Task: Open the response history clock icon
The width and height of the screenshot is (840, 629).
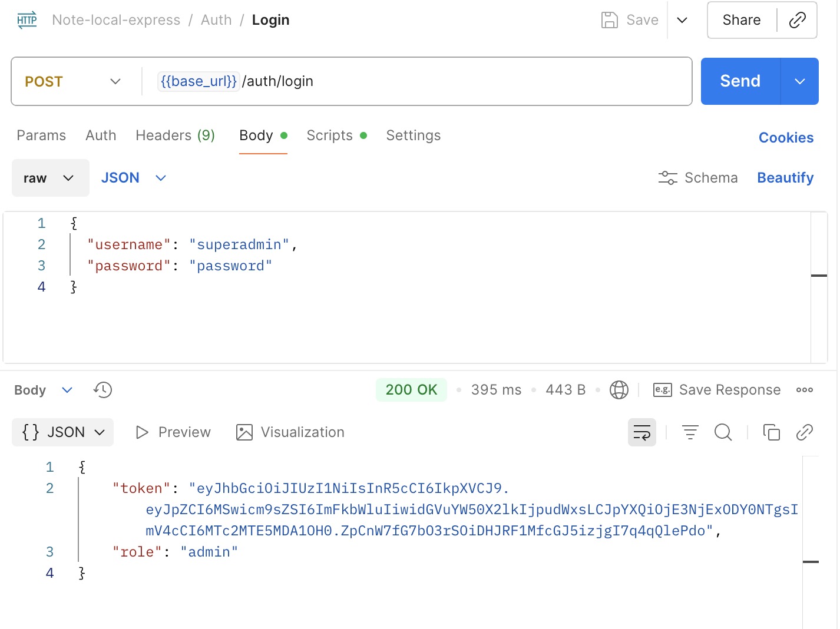Action: point(102,390)
